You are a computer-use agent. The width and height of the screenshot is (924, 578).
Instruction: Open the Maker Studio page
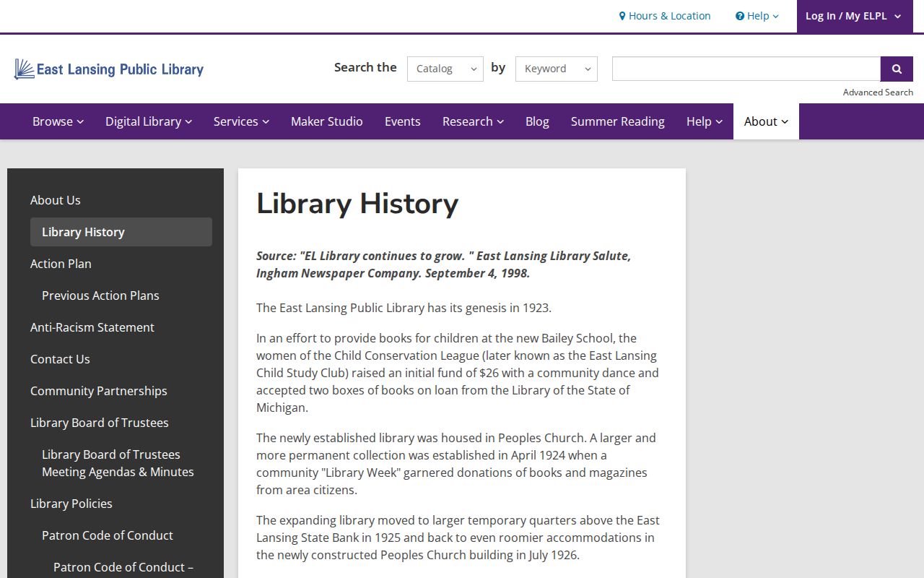click(x=327, y=121)
